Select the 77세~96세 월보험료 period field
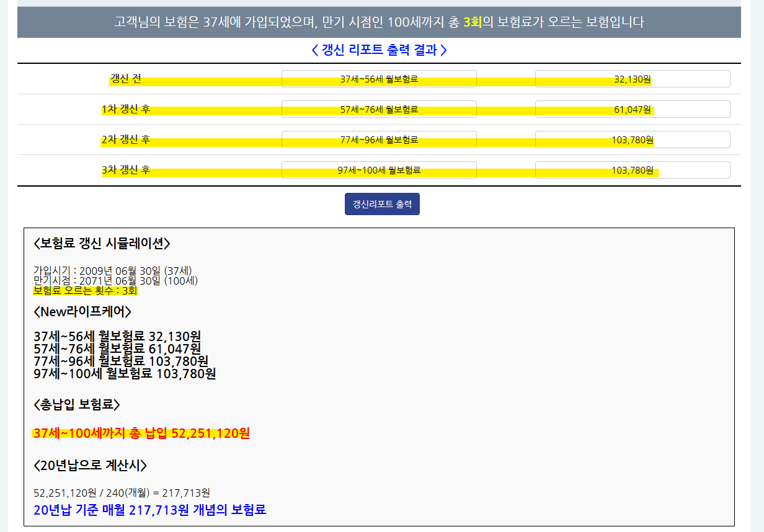 [379, 140]
